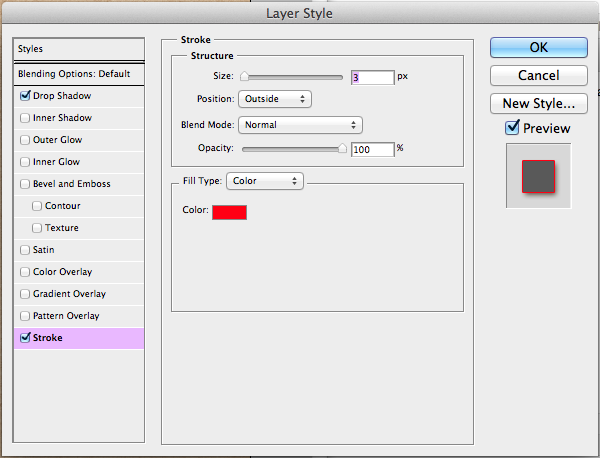Enable the Gradient Overlay checkbox
The image size is (600, 458).
(x=25, y=294)
